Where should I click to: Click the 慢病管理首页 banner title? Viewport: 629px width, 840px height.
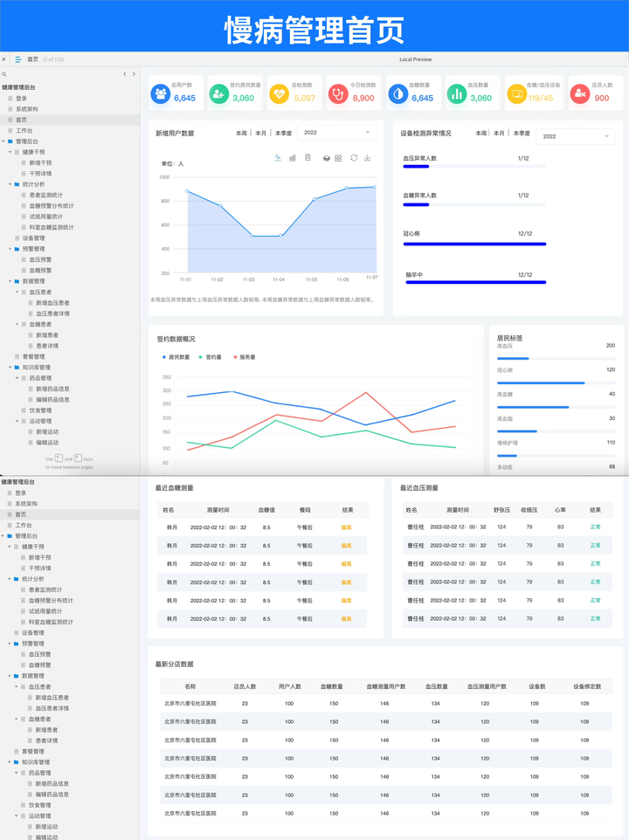coord(314,30)
